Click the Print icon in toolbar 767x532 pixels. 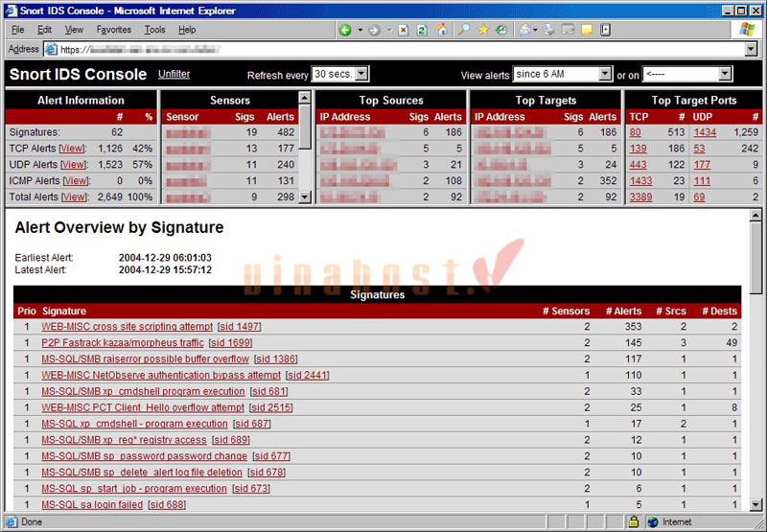tap(550, 30)
